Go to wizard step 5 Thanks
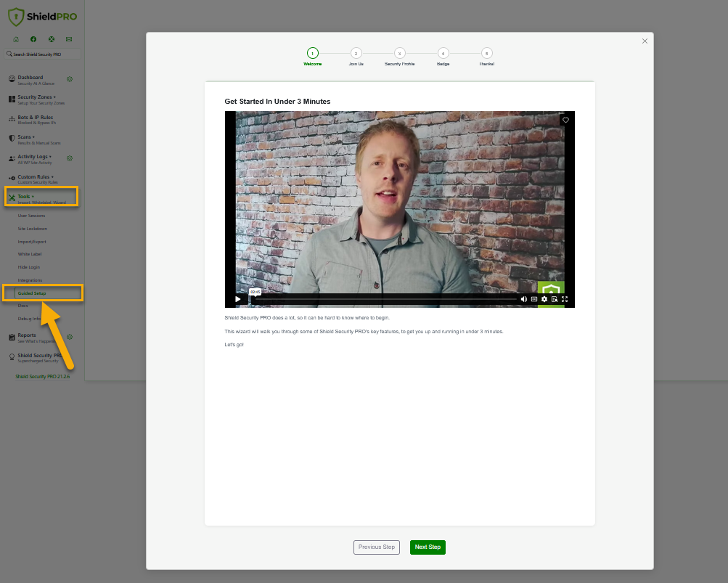The image size is (728, 583). (x=486, y=53)
